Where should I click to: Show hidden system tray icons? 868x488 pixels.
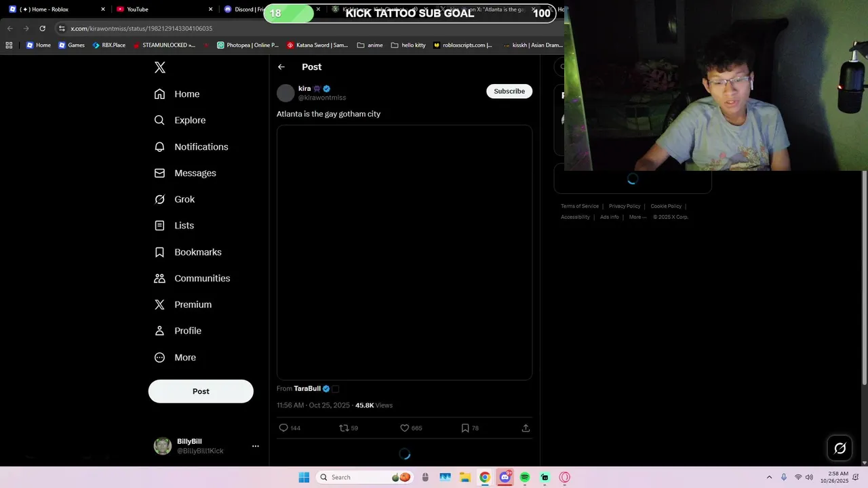click(769, 477)
